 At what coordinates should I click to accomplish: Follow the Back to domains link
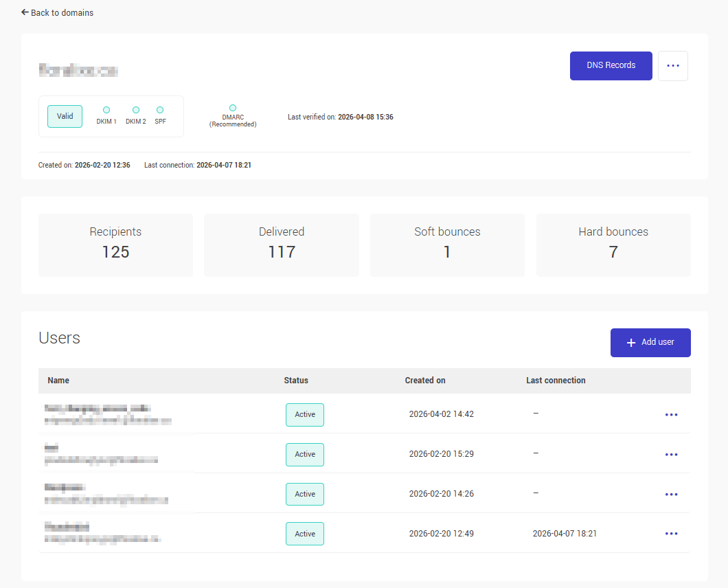pyautogui.click(x=62, y=12)
